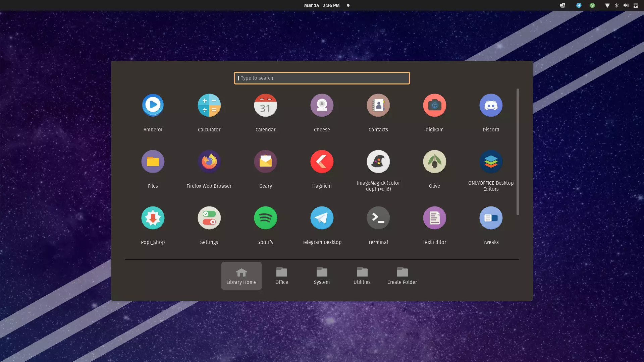Open Discord from the app grid
644x362 pixels.
491,106
